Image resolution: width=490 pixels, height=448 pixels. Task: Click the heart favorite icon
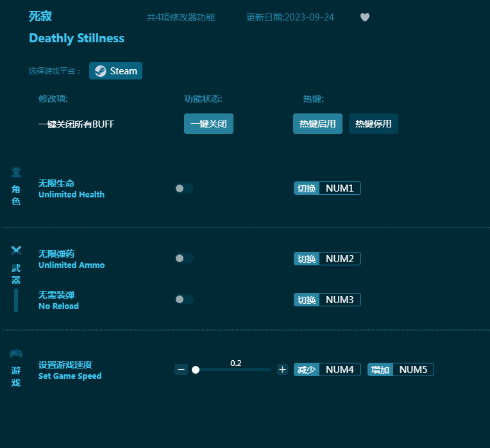[x=365, y=17]
